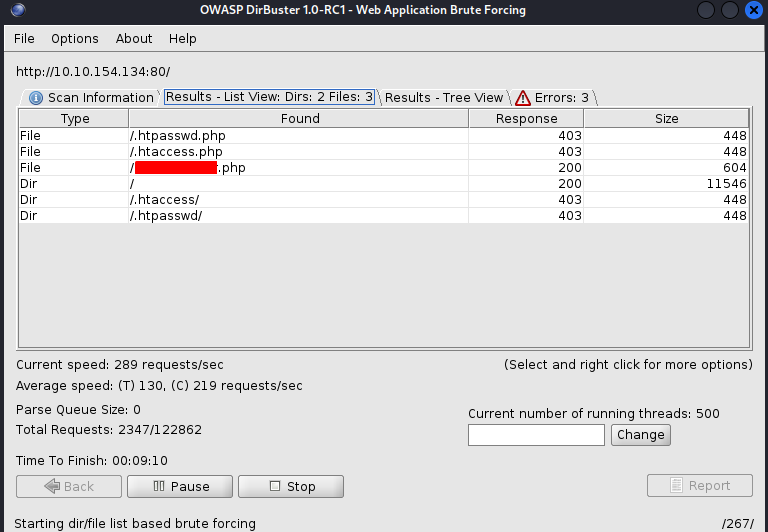The image size is (768, 532).
Task: Stop the brute force scan
Action: [x=291, y=487]
